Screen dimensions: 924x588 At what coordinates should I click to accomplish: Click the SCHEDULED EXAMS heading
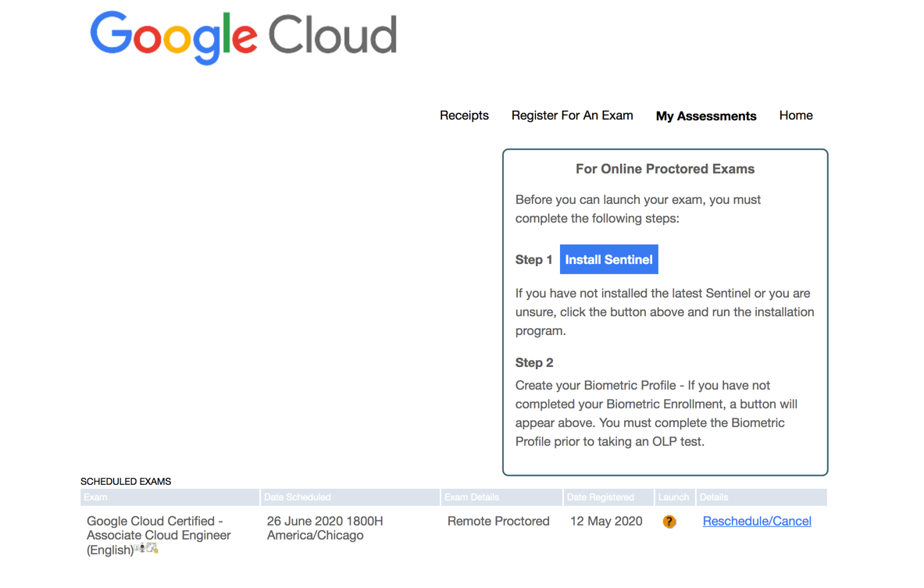click(126, 481)
